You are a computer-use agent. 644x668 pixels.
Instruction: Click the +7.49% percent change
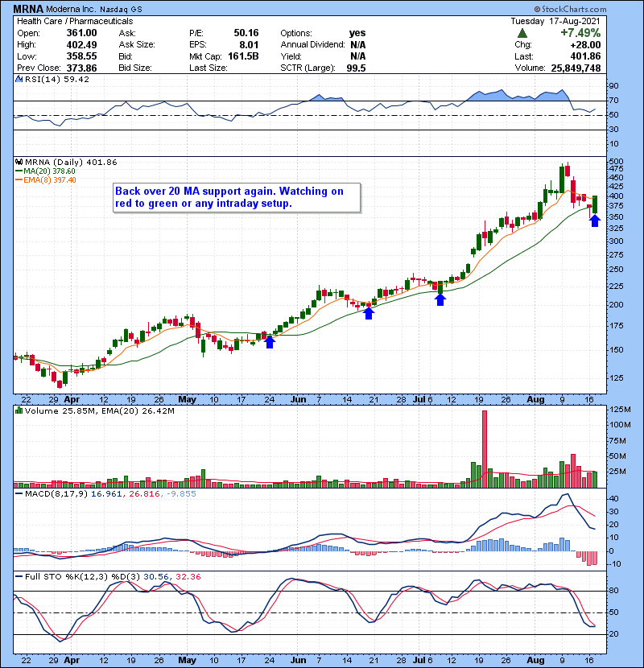[580, 33]
